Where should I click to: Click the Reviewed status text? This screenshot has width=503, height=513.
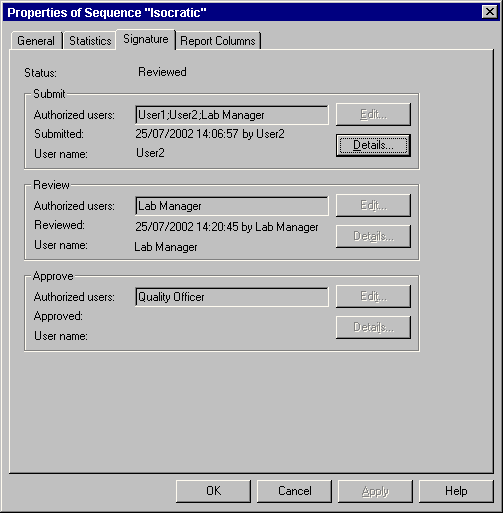[162, 72]
